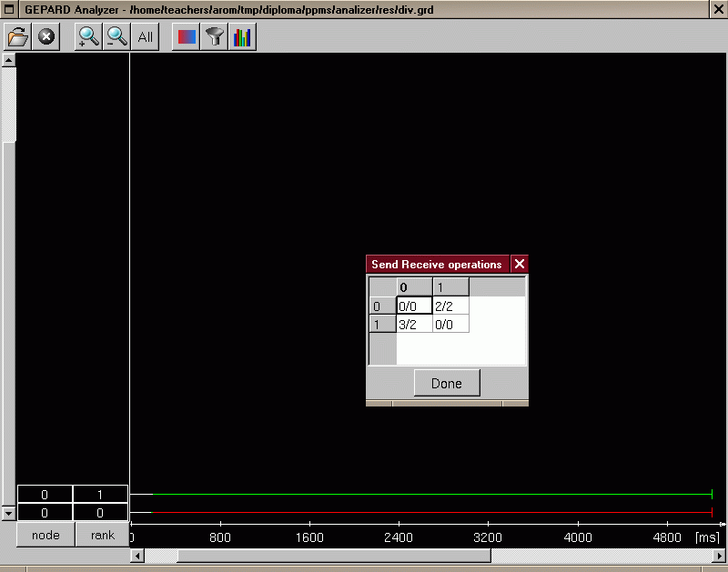Click the node column button
Image resolution: width=728 pixels, height=572 pixels.
pyautogui.click(x=45, y=535)
